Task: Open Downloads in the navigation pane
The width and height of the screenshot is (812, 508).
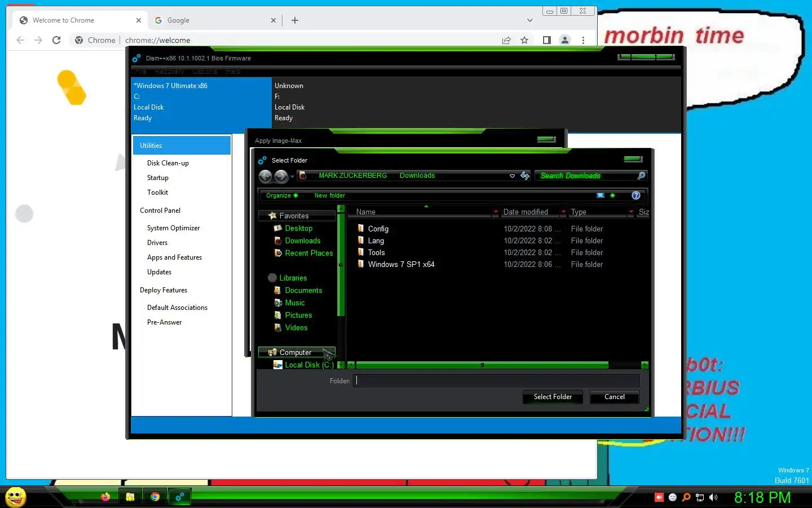Action: pos(302,240)
